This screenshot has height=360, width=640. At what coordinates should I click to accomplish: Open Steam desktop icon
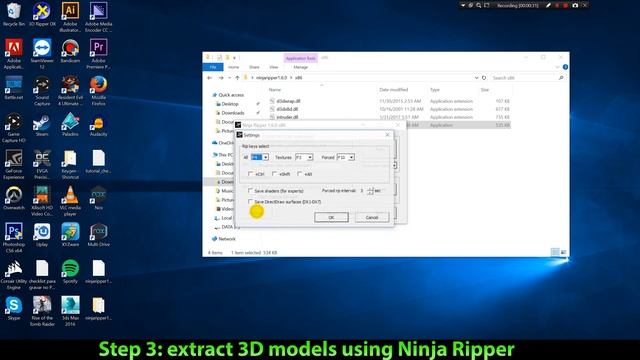42,125
